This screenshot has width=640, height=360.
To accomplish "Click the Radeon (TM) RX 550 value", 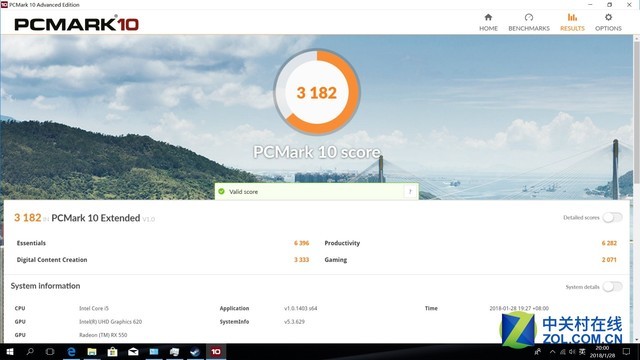I will 103,335.
